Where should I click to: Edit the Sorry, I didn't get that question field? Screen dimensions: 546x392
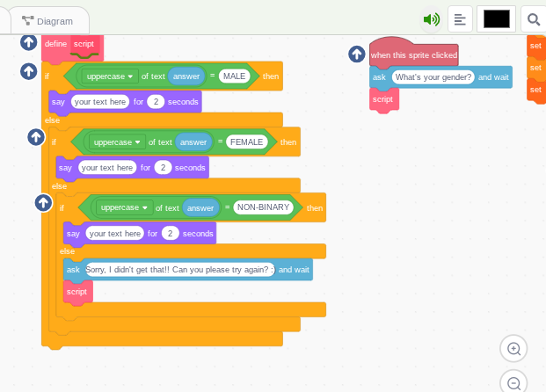point(180,270)
